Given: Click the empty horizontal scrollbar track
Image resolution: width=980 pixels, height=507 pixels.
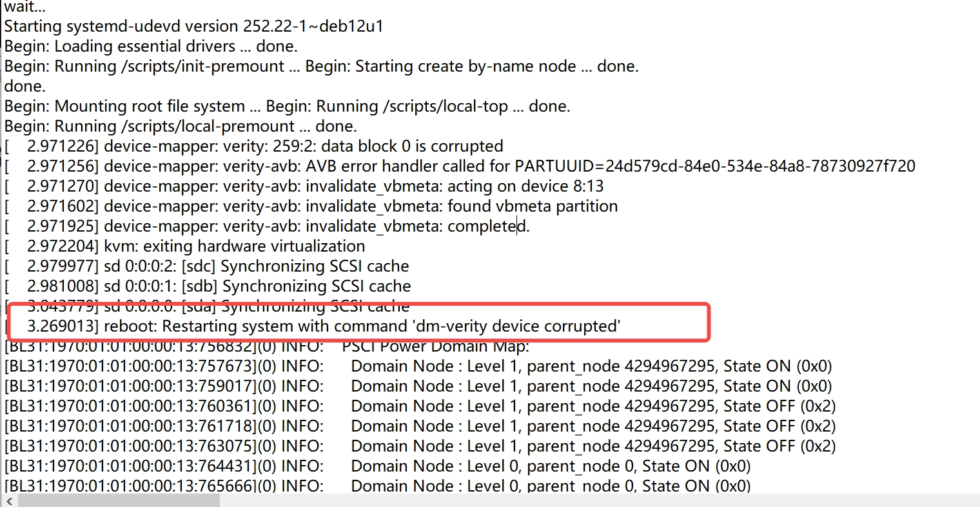Looking at the screenshot, I should 580,501.
